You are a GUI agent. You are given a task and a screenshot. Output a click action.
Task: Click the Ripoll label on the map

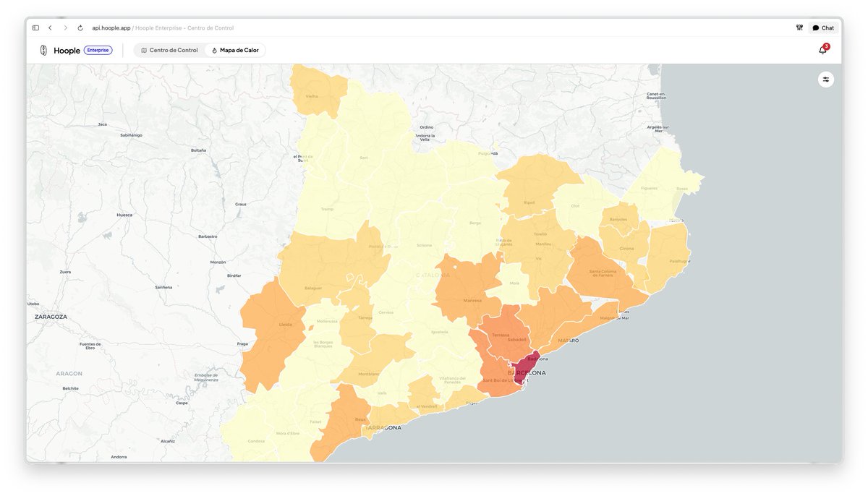(529, 202)
